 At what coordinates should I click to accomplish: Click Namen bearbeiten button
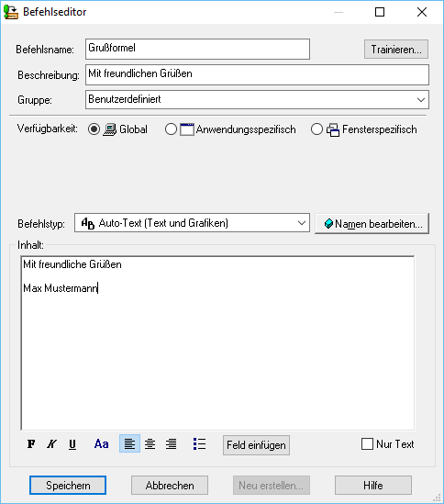[372, 223]
